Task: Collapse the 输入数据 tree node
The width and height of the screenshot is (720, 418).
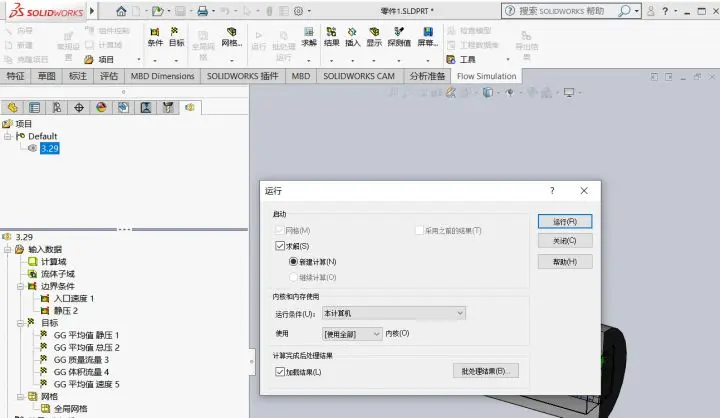Action: click(x=7, y=249)
